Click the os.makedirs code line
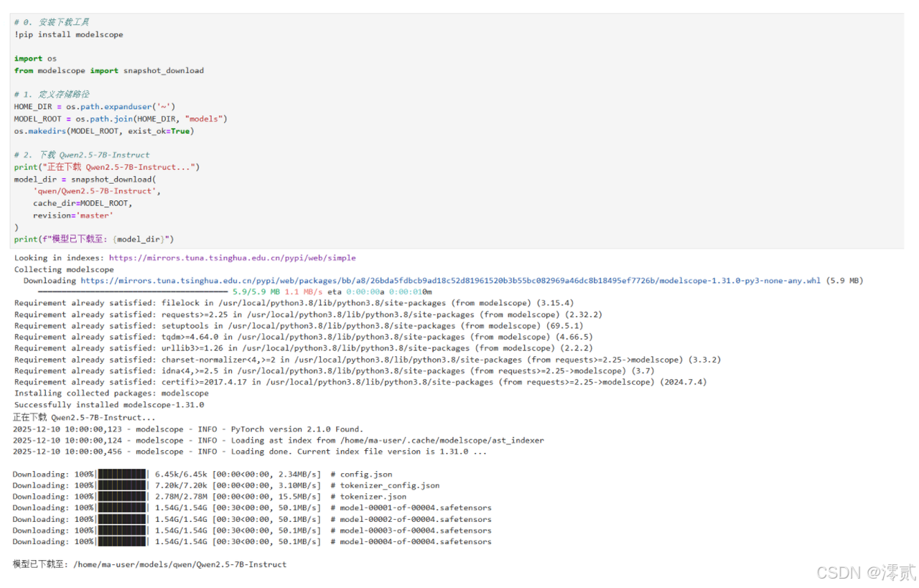The width and height of the screenshot is (919, 588). tap(104, 131)
